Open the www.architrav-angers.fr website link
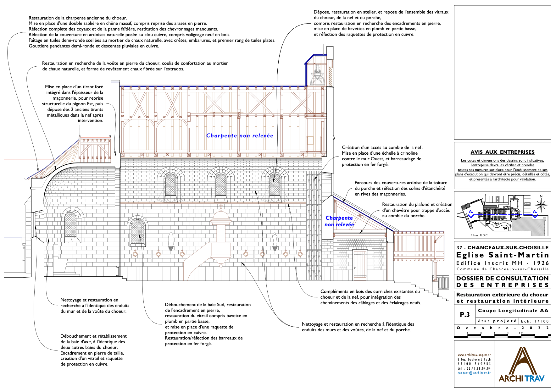The image size is (556, 392). pyautogui.click(x=474, y=355)
